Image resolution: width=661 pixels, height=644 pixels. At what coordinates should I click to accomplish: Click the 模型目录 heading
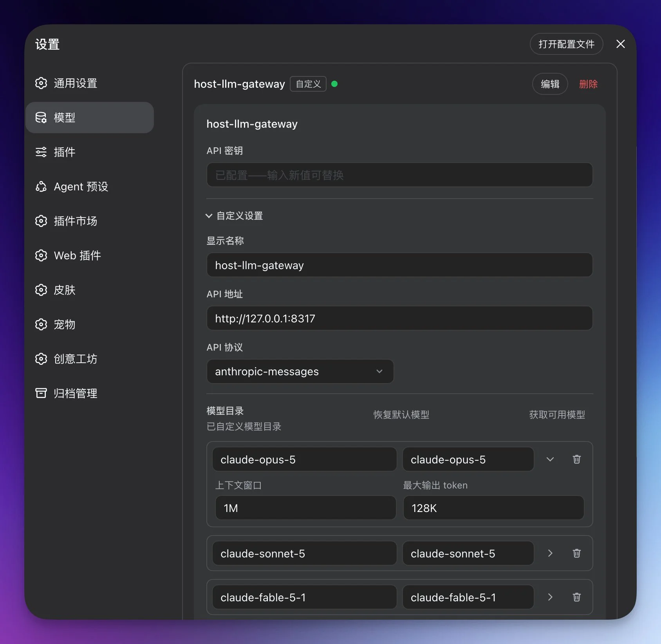225,411
